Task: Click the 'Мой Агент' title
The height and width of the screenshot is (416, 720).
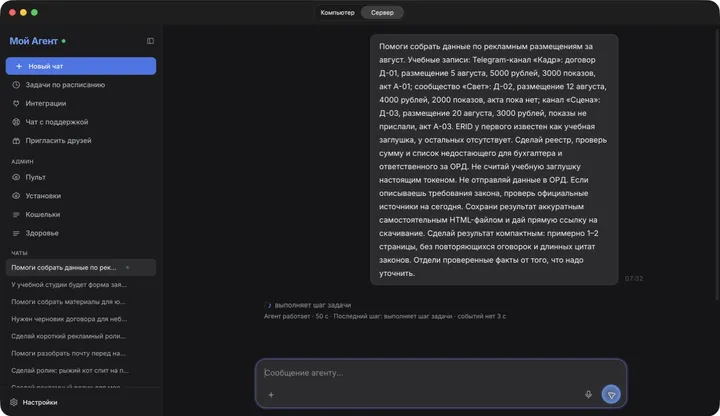Action: pos(34,41)
